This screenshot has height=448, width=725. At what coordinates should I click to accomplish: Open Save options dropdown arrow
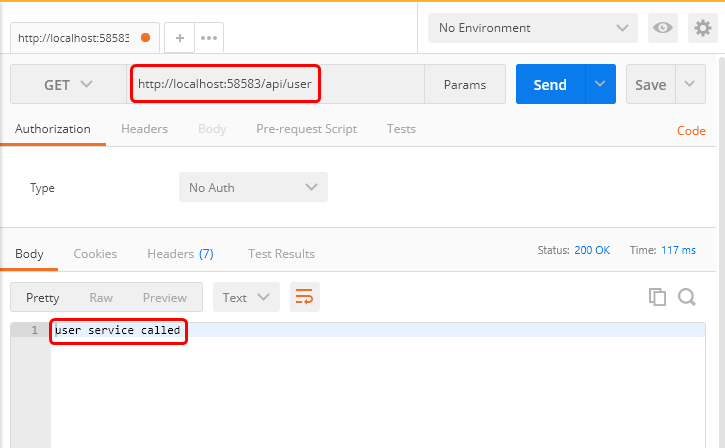click(x=690, y=85)
